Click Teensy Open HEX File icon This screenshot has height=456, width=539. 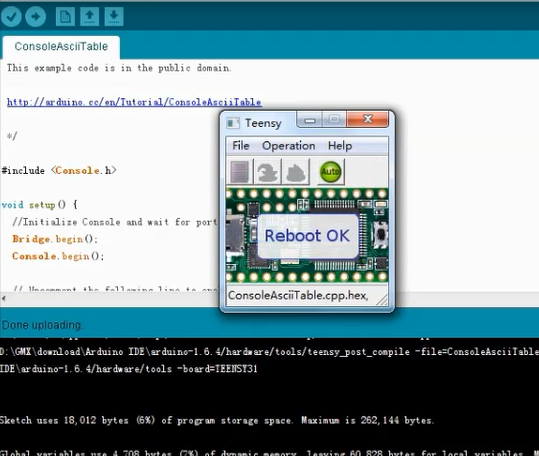pos(240,171)
